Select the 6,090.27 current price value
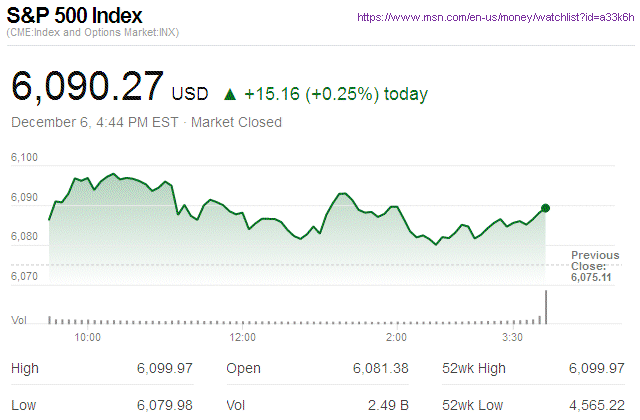The width and height of the screenshot is (640, 420). pyautogui.click(x=87, y=87)
